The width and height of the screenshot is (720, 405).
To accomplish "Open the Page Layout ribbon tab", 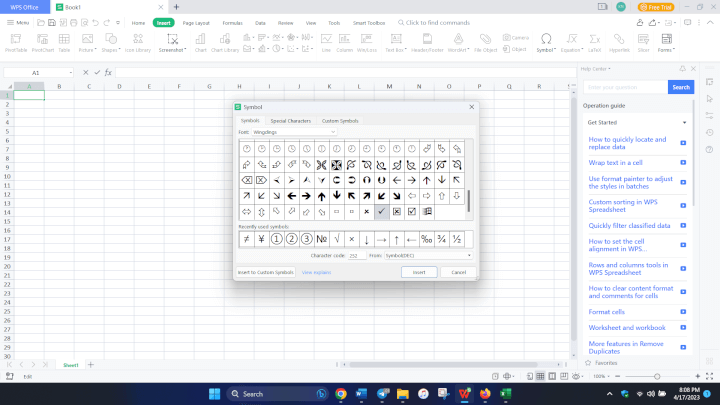I will tap(196, 23).
